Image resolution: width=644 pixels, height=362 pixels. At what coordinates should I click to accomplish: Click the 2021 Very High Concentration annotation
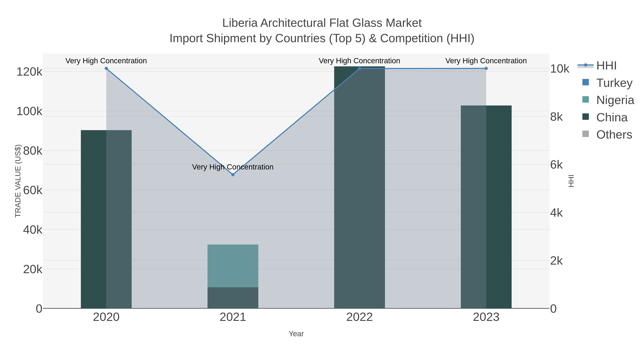(233, 167)
